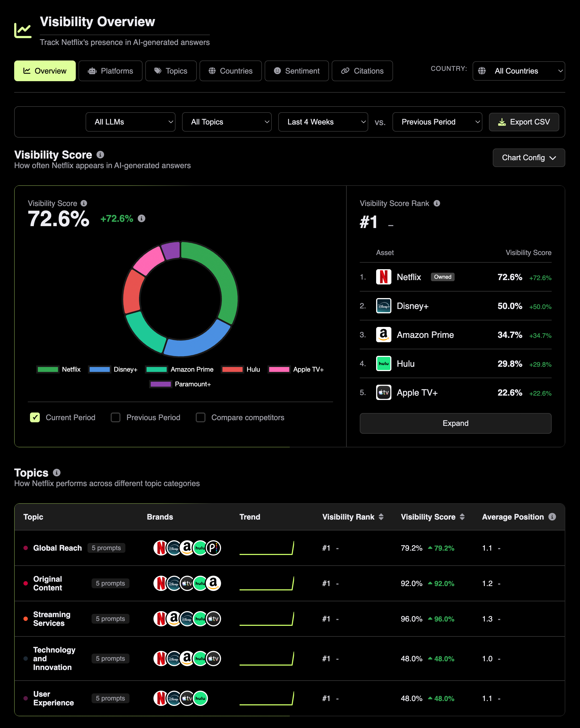Sort by Visibility Rank column arrows
Screen dimensions: 580x728
(381, 517)
